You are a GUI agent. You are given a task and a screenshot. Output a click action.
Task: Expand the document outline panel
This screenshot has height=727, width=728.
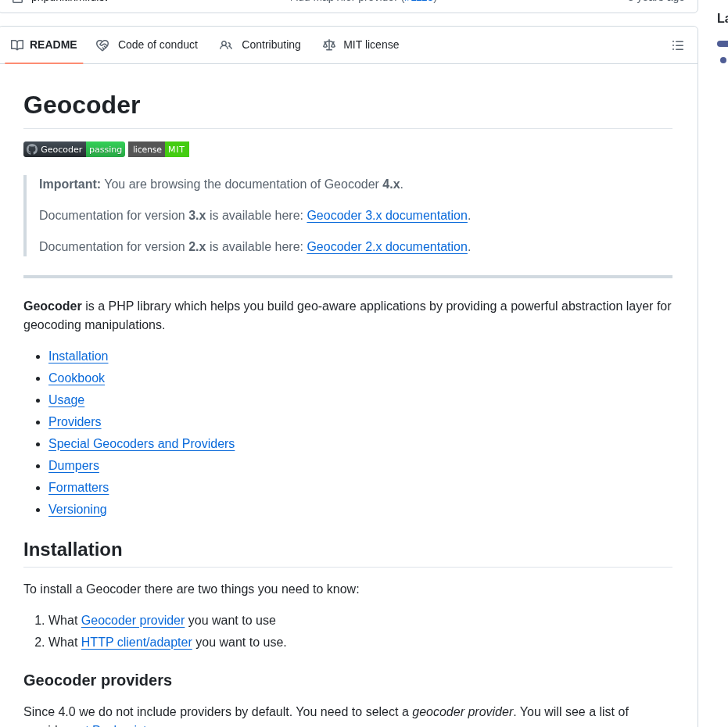point(678,45)
